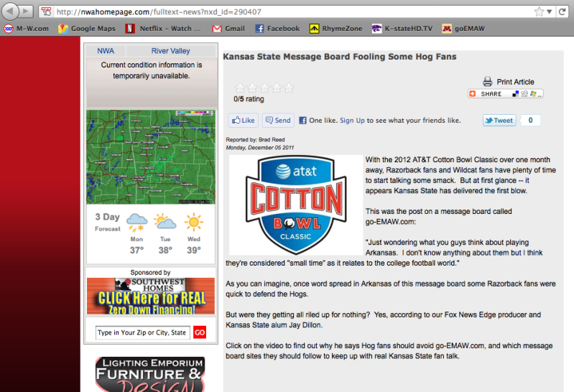Image resolution: width=574 pixels, height=392 pixels.
Task: Submit location with the red GO button
Action: (200, 332)
